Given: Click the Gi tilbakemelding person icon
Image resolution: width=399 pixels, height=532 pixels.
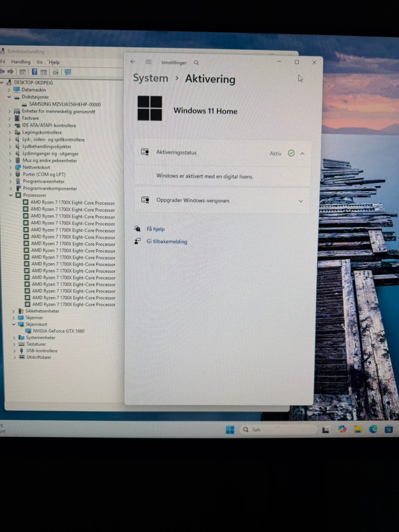Looking at the screenshot, I should pyautogui.click(x=138, y=241).
